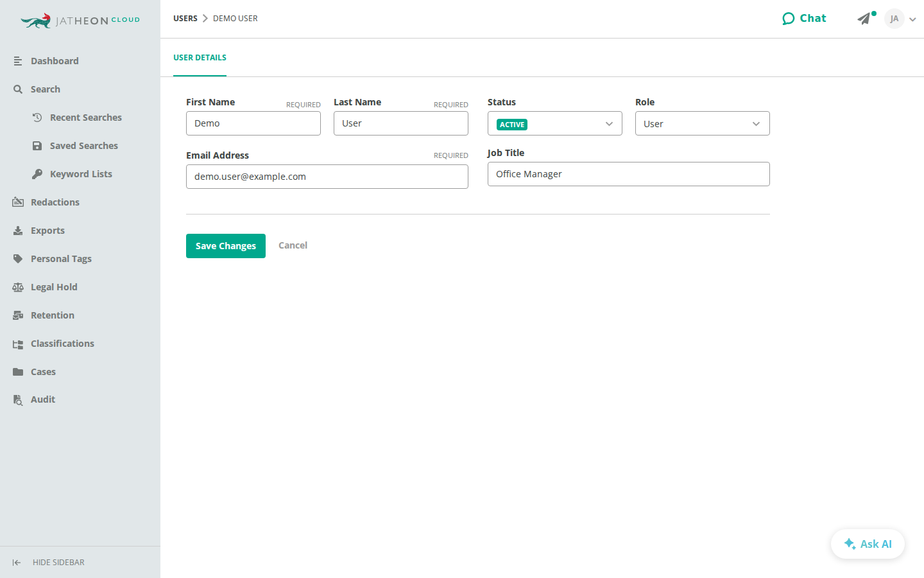Open the Chat button
Screen dimensions: 924x578
coord(804,19)
